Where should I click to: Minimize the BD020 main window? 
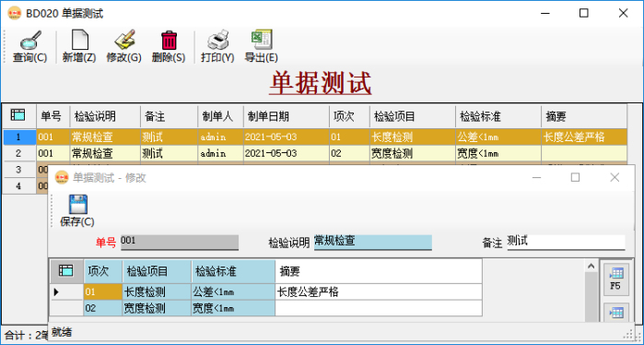[x=545, y=13]
